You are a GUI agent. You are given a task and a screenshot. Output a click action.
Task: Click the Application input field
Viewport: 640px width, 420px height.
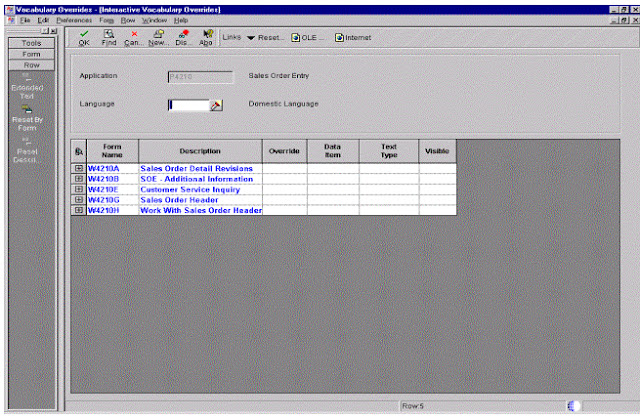click(200, 77)
